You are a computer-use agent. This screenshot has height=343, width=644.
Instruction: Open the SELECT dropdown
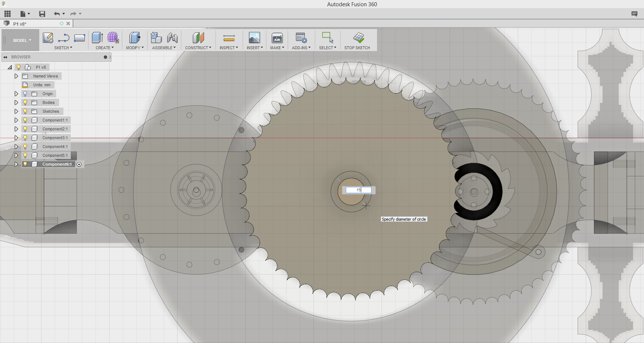click(328, 48)
